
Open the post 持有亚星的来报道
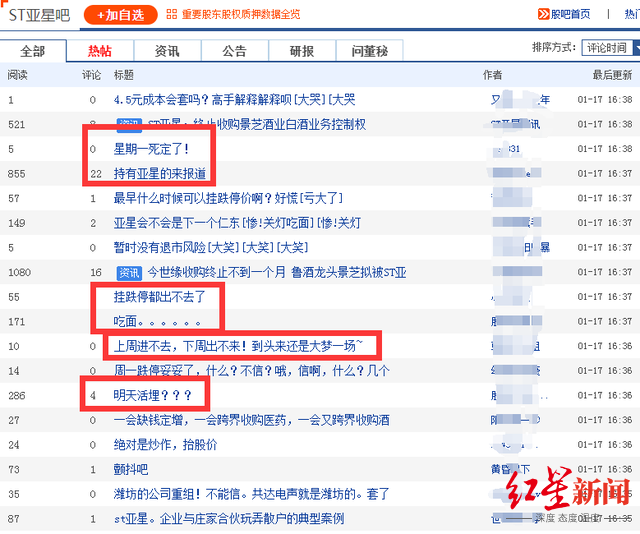[160, 174]
